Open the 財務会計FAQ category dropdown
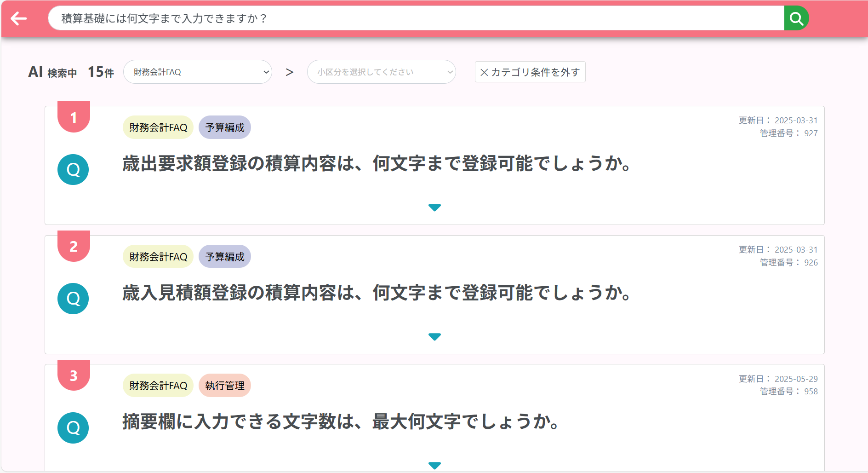The image size is (868, 473). [x=198, y=72]
